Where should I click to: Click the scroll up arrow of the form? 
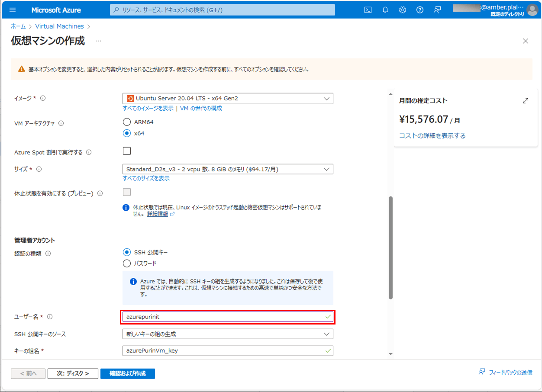point(390,94)
